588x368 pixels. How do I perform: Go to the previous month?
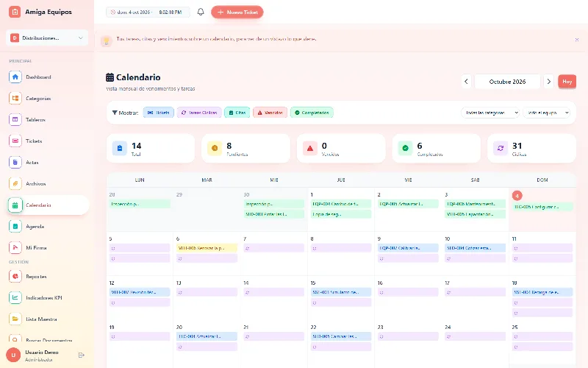pos(466,82)
